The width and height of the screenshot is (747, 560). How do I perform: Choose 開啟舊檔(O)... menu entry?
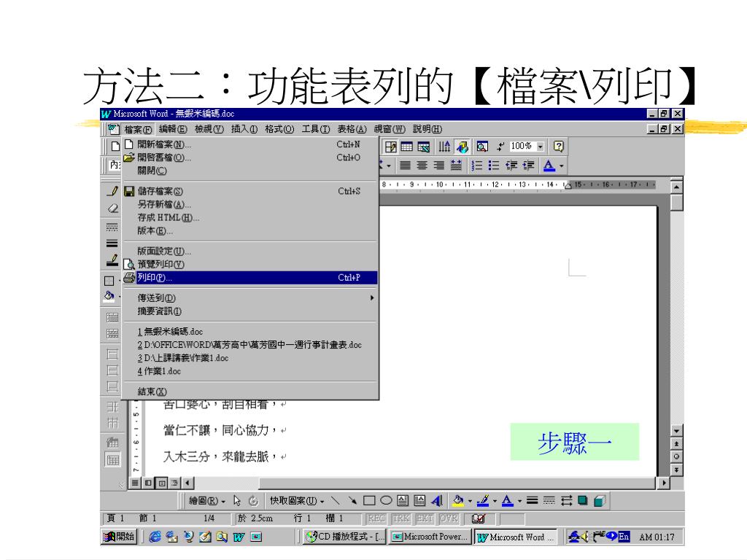250,157
